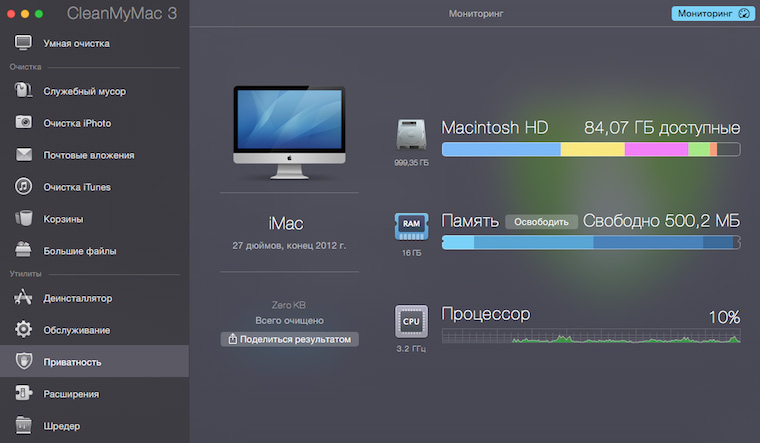Image resolution: width=760 pixels, height=443 pixels.
Task: Click the window title 'Мониторинг' in header
Action: tap(476, 14)
